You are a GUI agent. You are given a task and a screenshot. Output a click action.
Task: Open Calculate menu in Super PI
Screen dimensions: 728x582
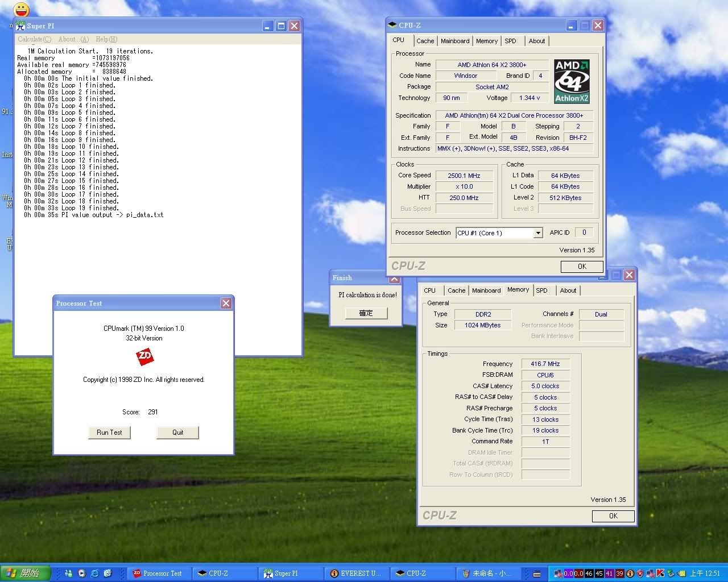pyautogui.click(x=34, y=39)
